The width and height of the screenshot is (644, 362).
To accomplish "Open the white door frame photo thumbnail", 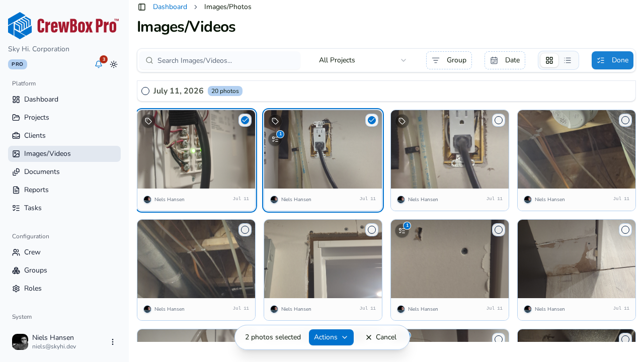I will point(323,259).
